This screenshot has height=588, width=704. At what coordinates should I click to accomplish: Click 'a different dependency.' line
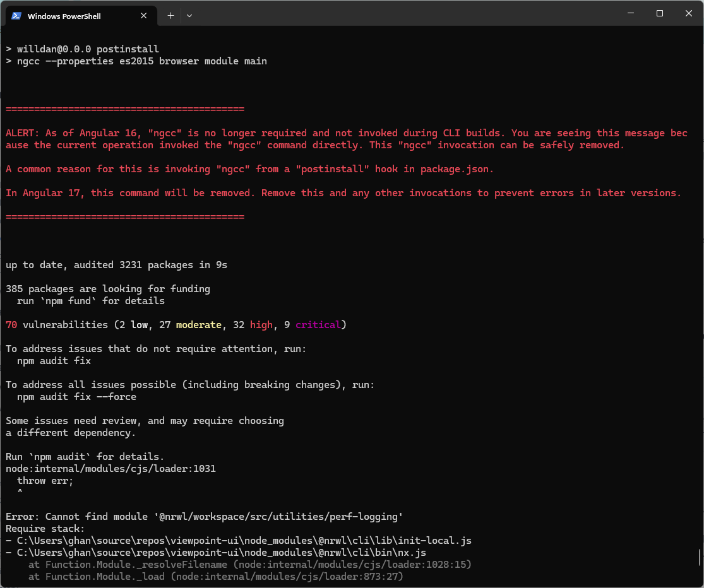pos(71,433)
